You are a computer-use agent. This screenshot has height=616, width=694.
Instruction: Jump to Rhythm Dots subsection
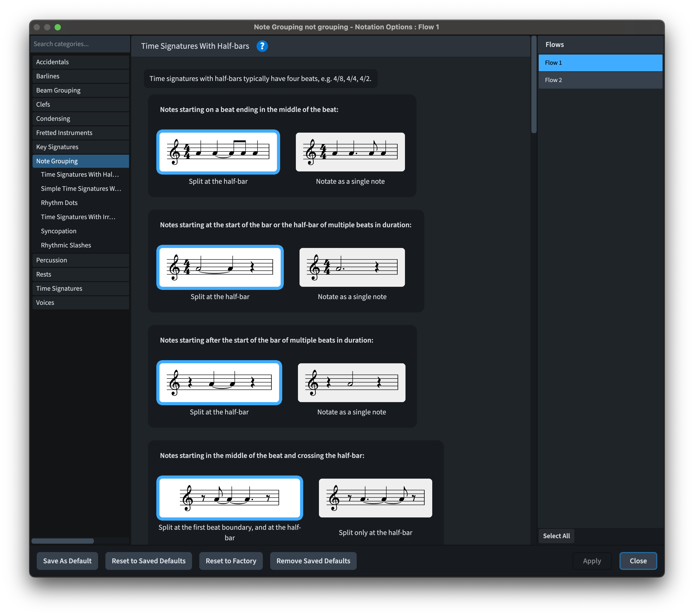[59, 203]
